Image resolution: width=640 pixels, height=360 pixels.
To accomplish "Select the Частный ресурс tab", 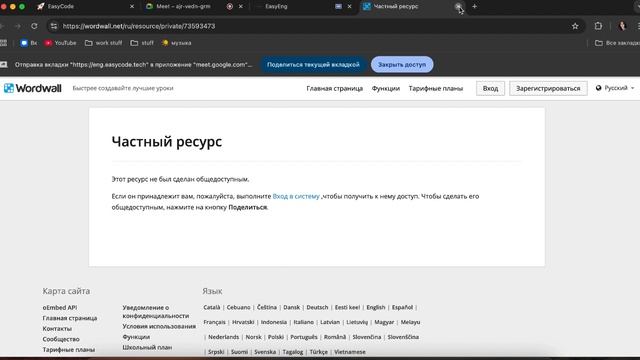I will point(412,7).
